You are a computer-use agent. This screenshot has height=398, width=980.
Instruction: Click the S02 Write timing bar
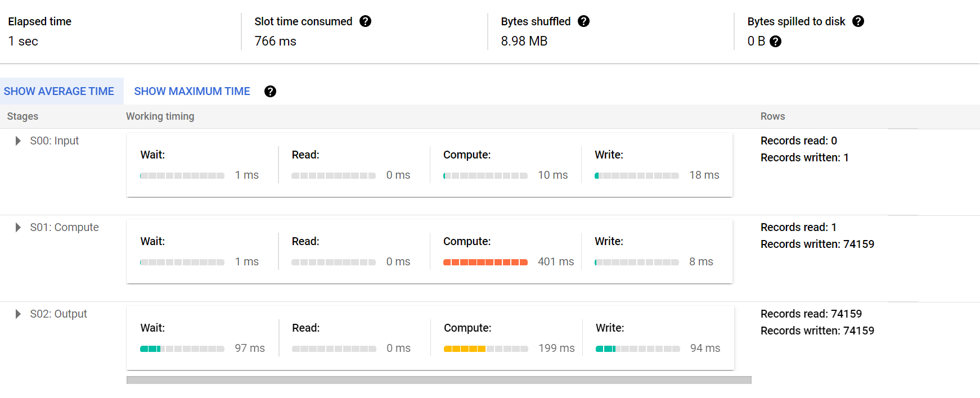pyautogui.click(x=637, y=349)
